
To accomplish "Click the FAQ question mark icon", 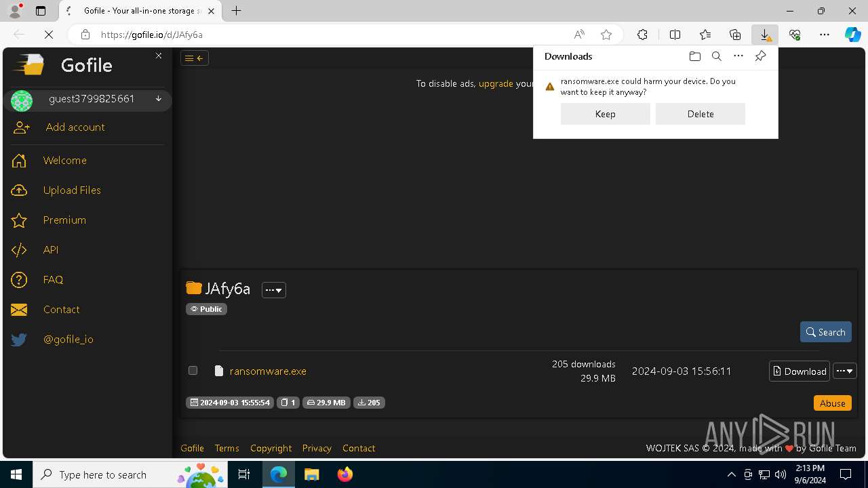I will [19, 280].
